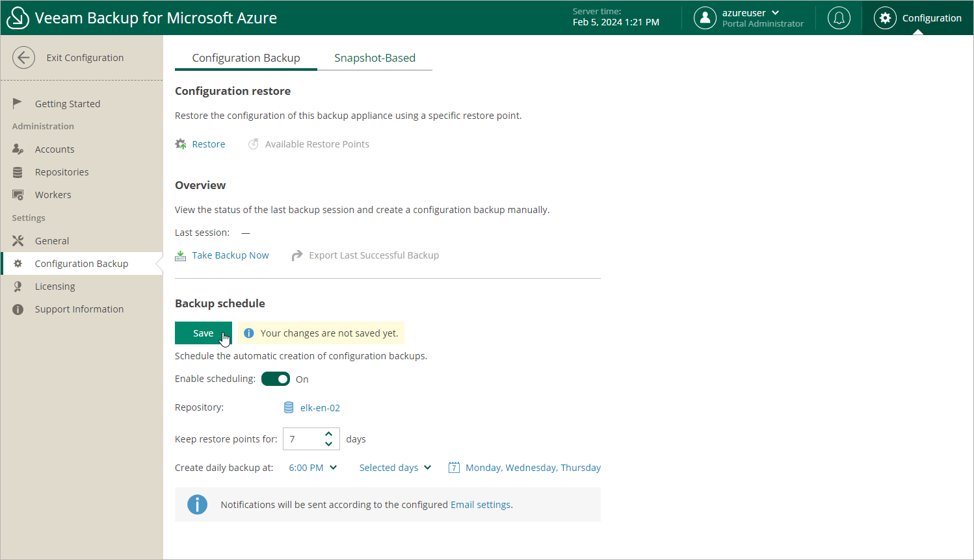The image size is (974, 560).
Task: Click the General tools icon
Action: [18, 241]
